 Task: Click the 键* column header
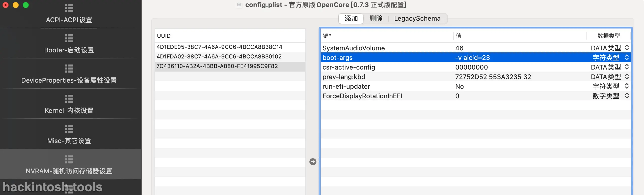point(387,36)
